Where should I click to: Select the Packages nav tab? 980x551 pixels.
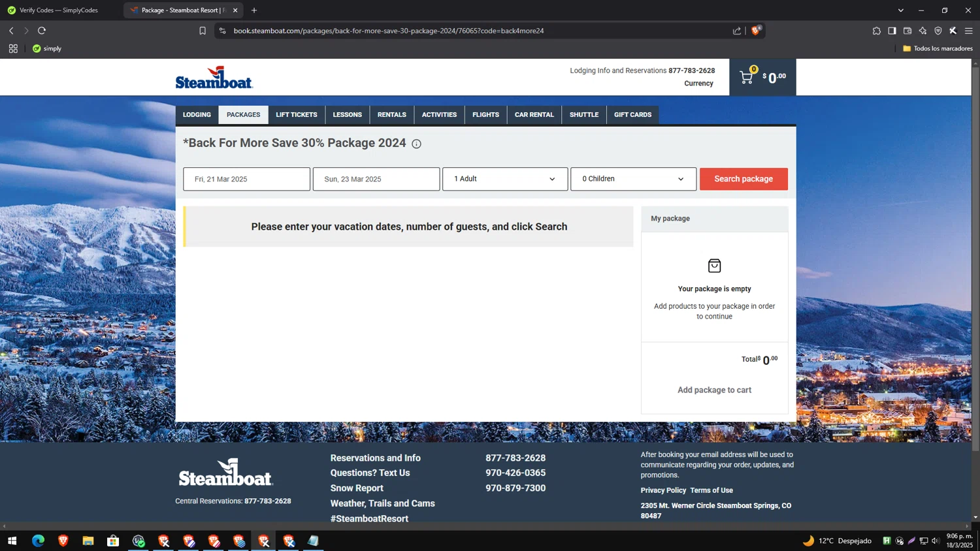(243, 115)
